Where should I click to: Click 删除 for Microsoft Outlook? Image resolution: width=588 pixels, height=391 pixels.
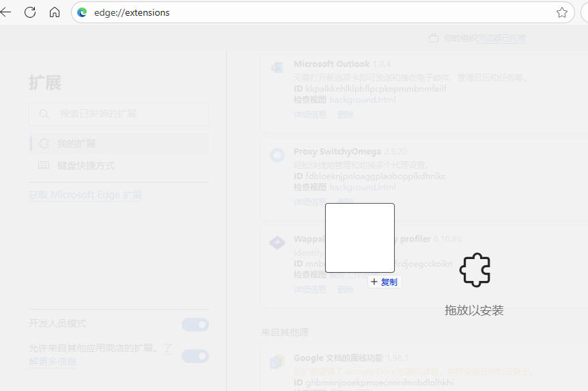click(x=346, y=114)
